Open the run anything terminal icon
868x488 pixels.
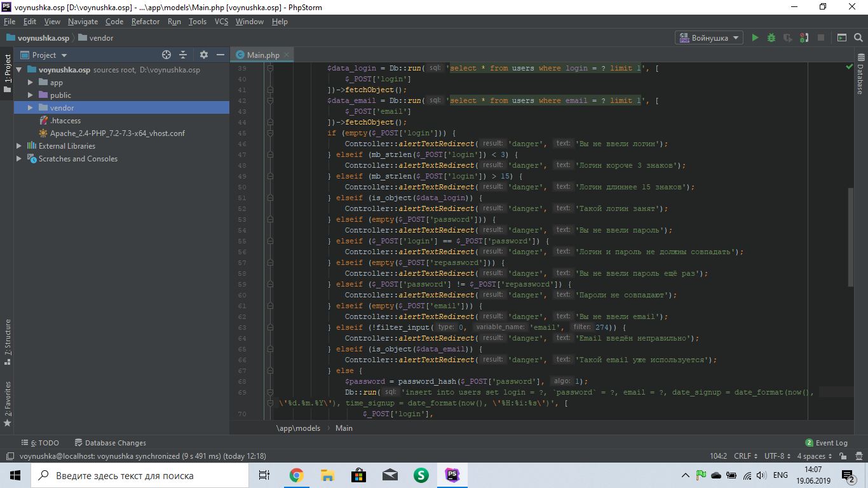pyautogui.click(x=841, y=38)
